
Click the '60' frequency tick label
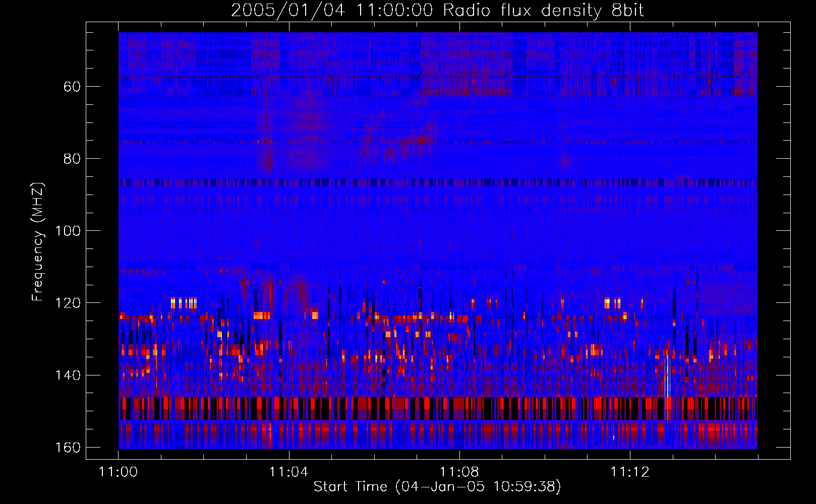coord(72,87)
